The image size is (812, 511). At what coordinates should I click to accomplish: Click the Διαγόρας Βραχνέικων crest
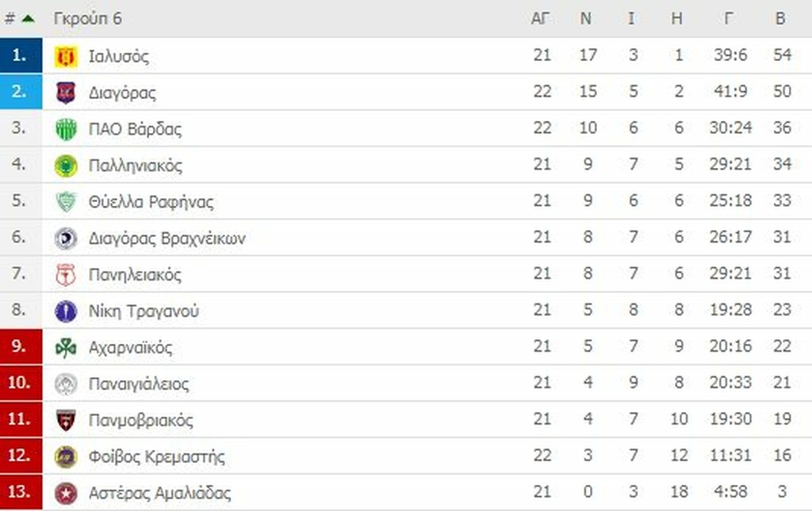(x=67, y=238)
